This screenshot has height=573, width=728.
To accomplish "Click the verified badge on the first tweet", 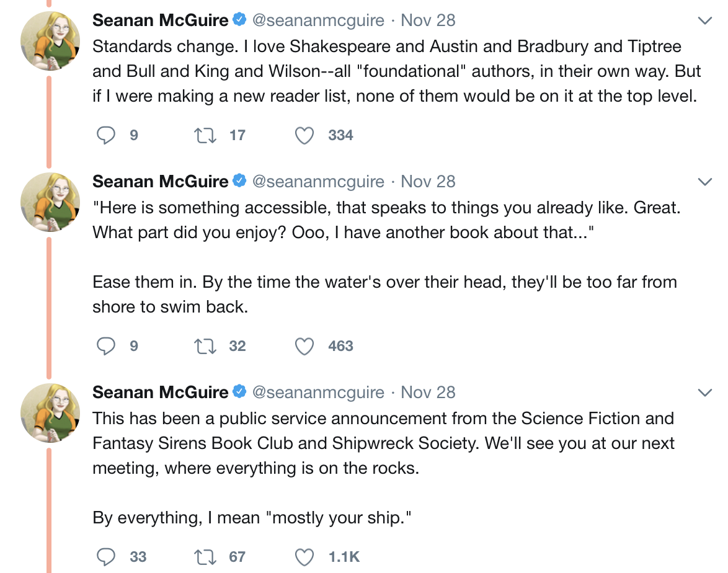I will tap(239, 20).
